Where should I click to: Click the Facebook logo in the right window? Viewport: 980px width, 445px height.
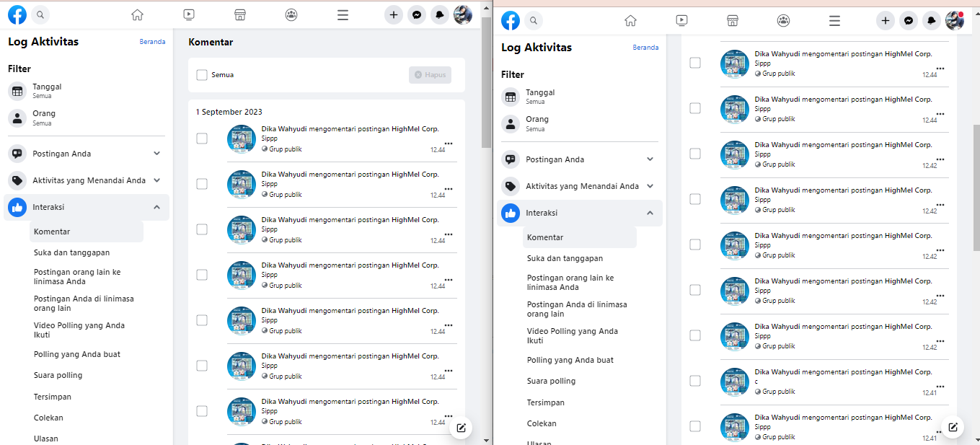510,20
